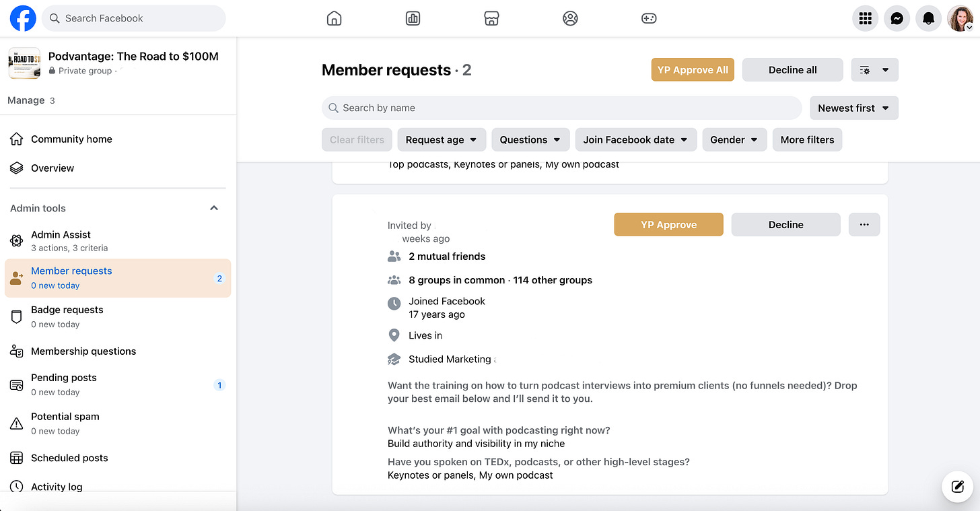Click the Search by name field
This screenshot has height=511, width=980.
562,108
